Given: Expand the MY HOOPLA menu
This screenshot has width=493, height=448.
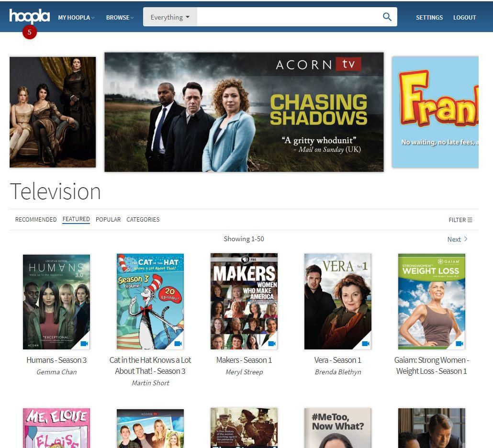Looking at the screenshot, I should [x=75, y=17].
